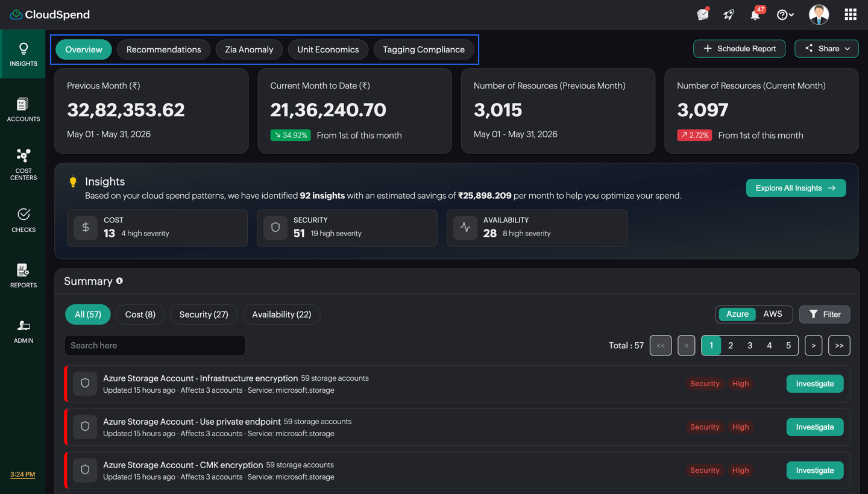The image size is (868, 494).
Task: Open the Admin sidebar section
Action: pos(23,331)
